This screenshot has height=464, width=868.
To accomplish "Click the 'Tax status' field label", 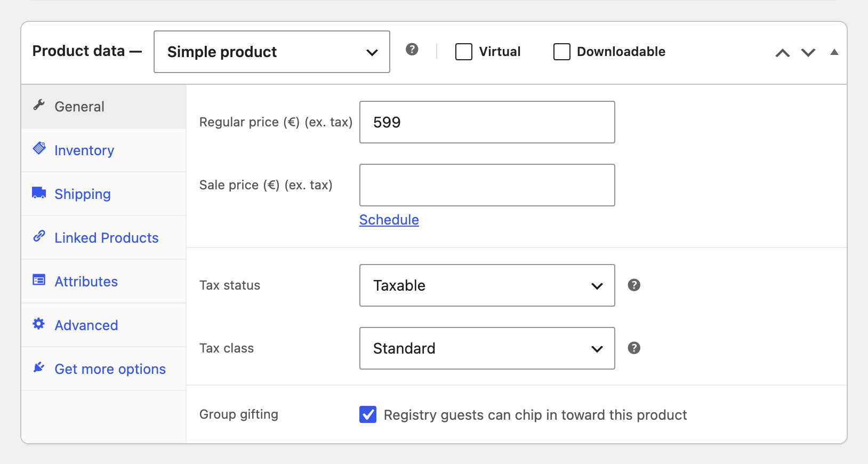I will pos(230,285).
